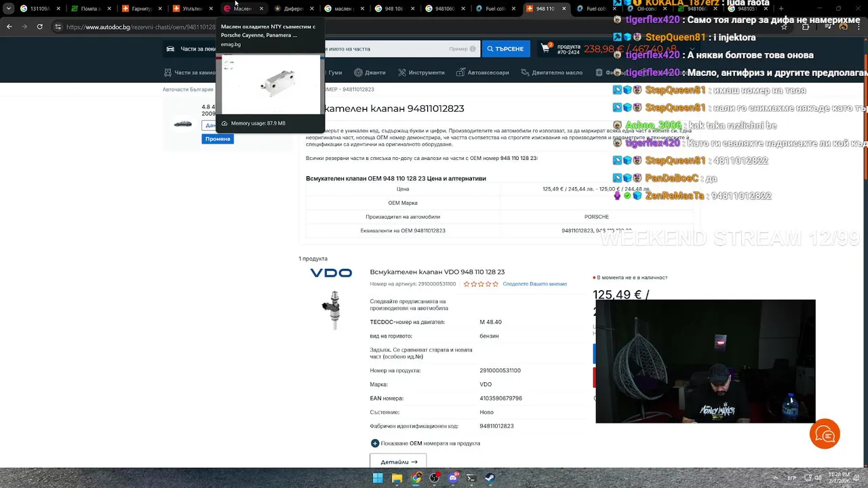Expand Показване OEM номерата на продукта
This screenshot has height=488, width=868.
click(x=425, y=443)
